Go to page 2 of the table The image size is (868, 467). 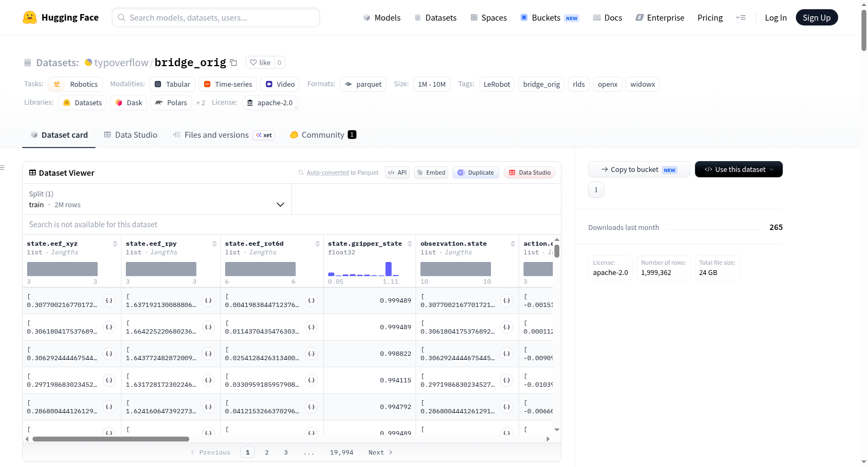(267, 452)
